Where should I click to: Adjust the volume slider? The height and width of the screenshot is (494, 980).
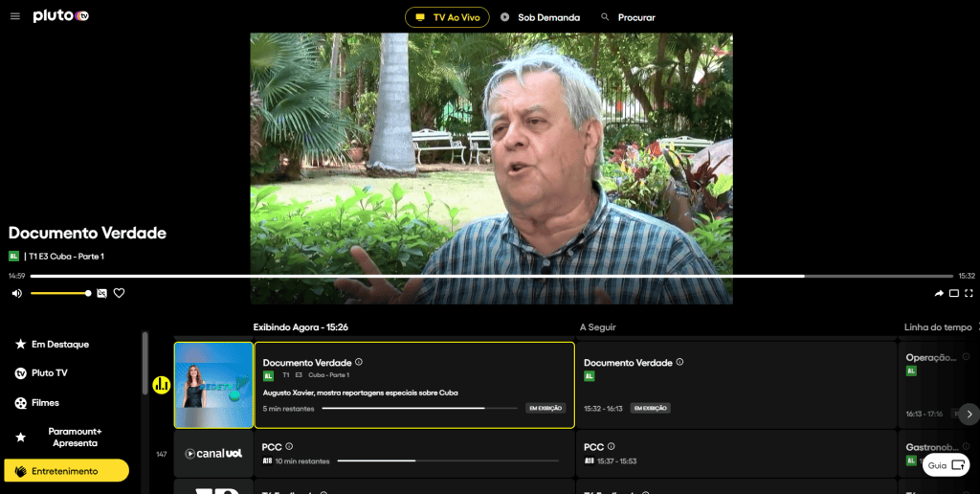pos(60,293)
